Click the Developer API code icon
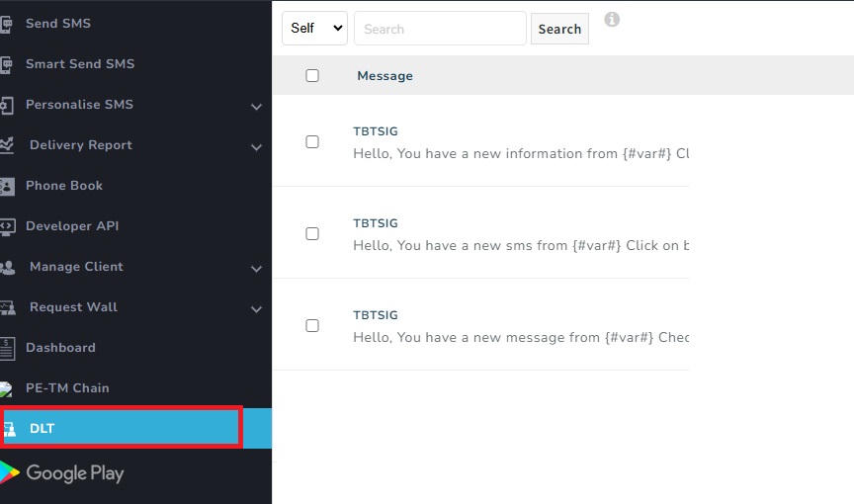This screenshot has height=504, width=854. pyautogui.click(x=8, y=226)
